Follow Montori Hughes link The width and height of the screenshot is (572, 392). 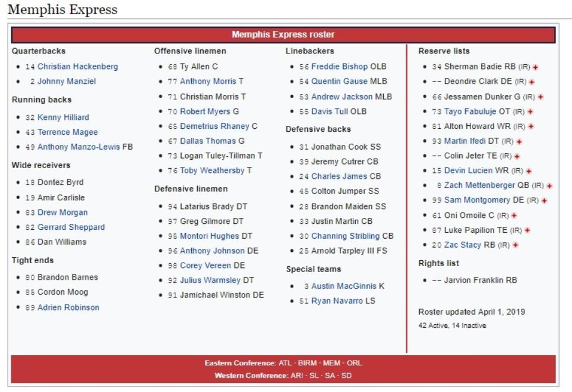click(x=210, y=236)
